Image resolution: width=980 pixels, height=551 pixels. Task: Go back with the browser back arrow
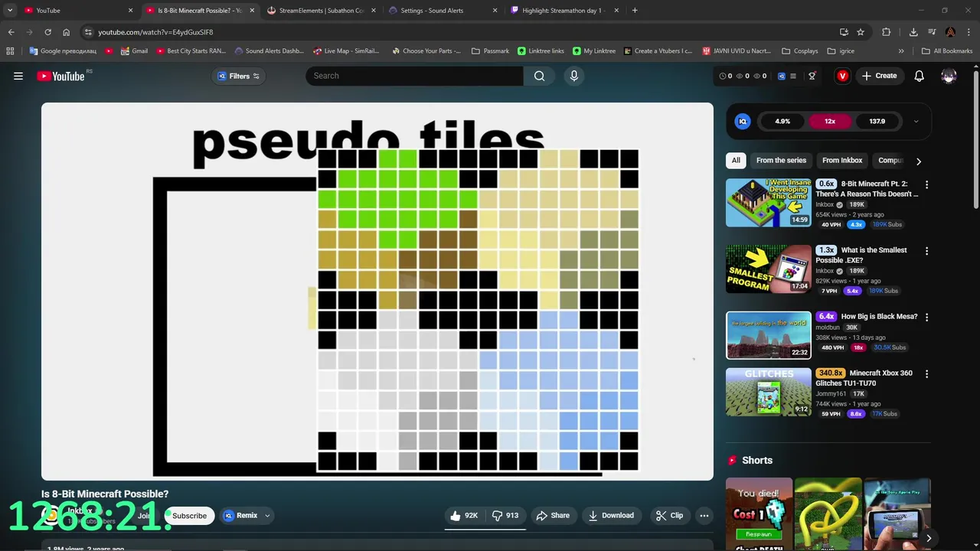click(11, 32)
